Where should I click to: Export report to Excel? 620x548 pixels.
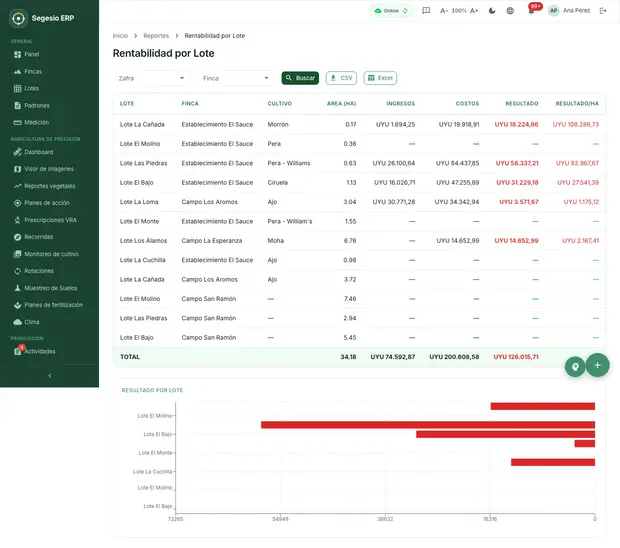click(380, 78)
